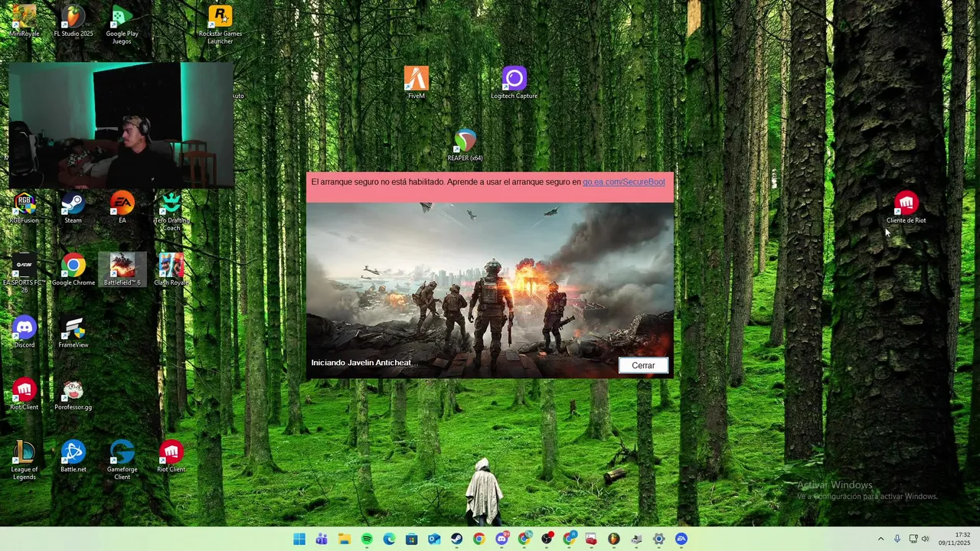
Task: Open the go.ea.com/SecureBoot link
Action: pos(623,182)
